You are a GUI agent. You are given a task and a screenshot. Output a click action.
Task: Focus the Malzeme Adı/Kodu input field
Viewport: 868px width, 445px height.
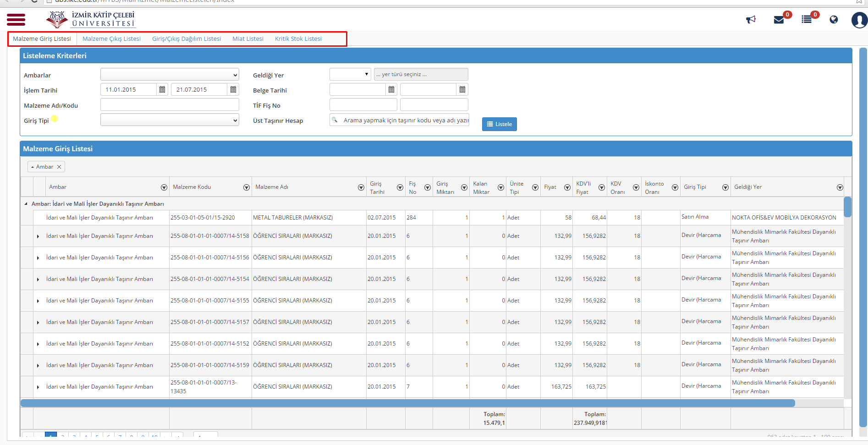click(x=170, y=105)
